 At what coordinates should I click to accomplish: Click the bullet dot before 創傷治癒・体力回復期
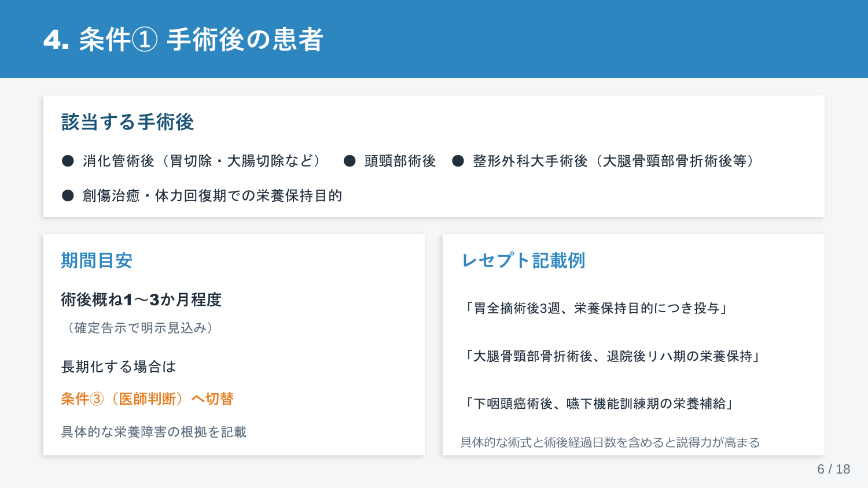(68, 195)
